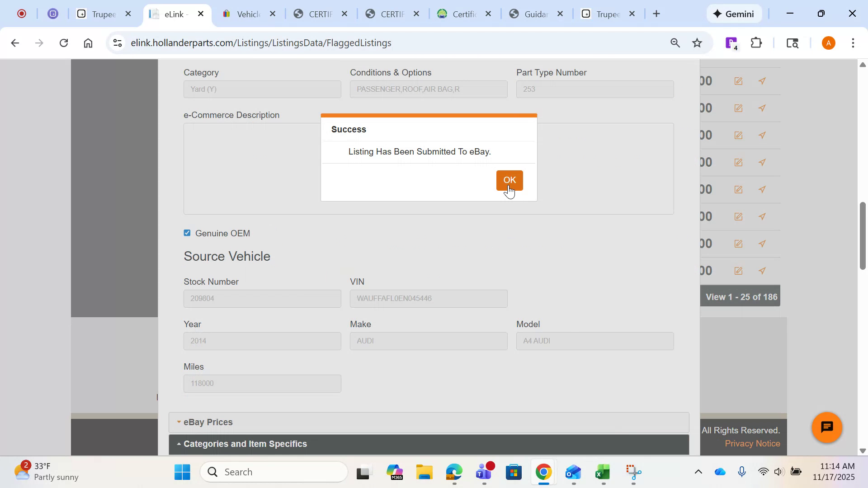Open the Privacy Notice link
The width and height of the screenshot is (868, 488).
[752, 443]
